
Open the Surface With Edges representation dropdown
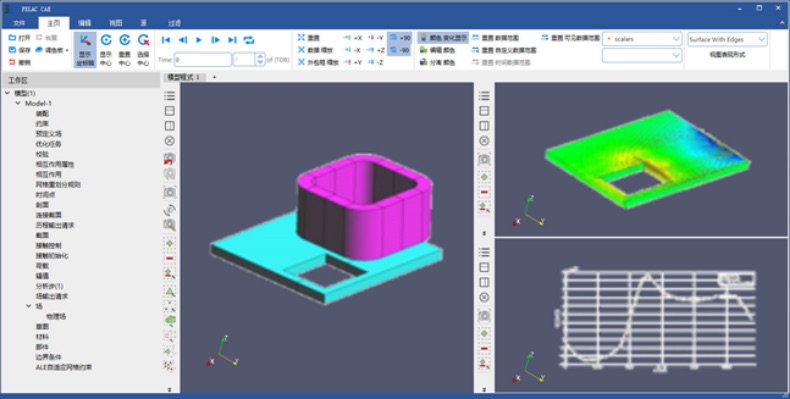click(727, 39)
